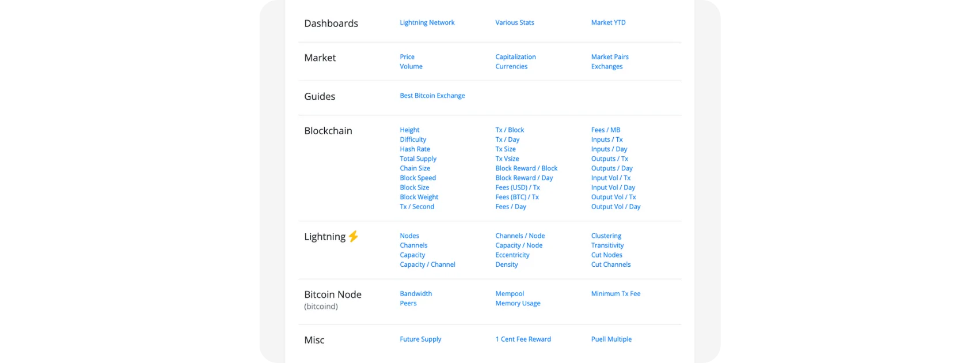Open Block Reward / Day stats

pos(524,178)
